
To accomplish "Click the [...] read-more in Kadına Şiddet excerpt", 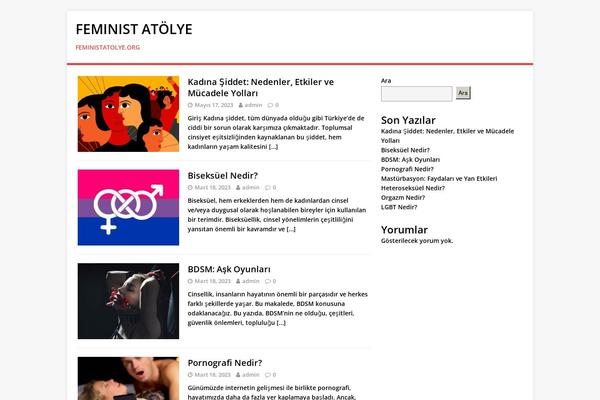I will 273,147.
